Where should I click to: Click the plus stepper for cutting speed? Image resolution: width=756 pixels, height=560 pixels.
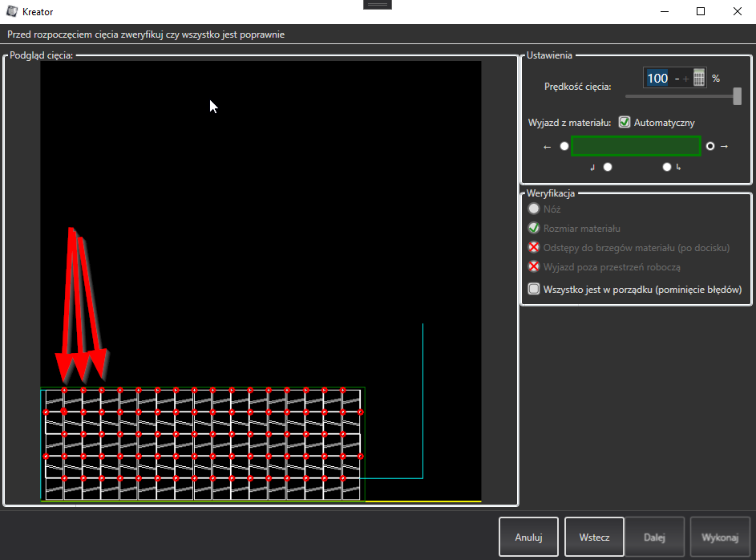click(x=686, y=79)
